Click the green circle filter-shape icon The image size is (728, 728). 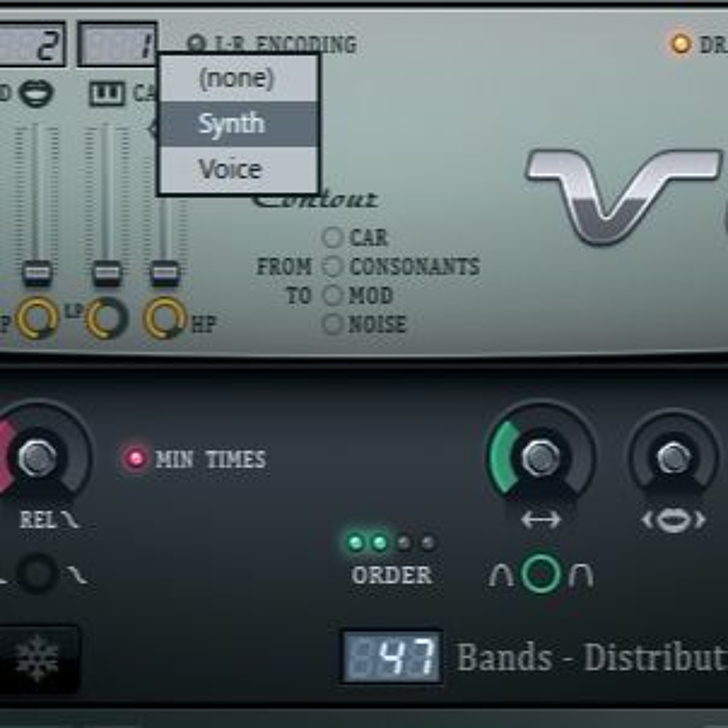point(541,574)
